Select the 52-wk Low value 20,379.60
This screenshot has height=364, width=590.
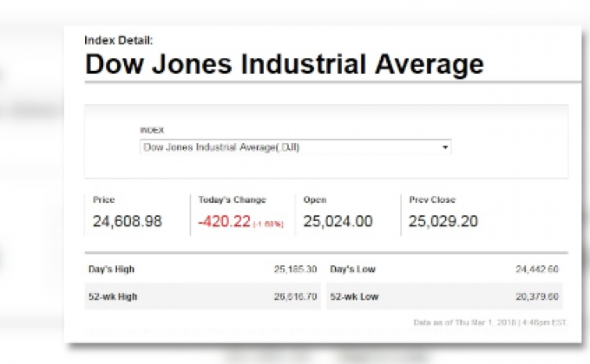point(536,296)
